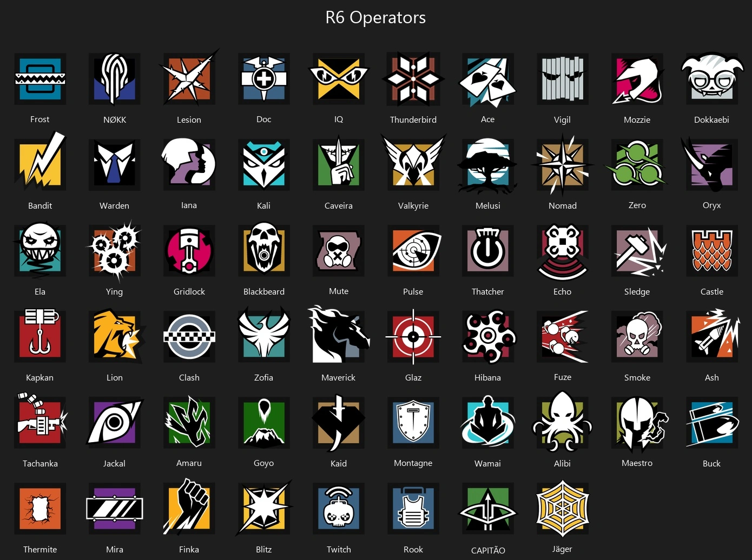
Task: Select the Frost operator icon
Action: pyautogui.click(x=40, y=79)
